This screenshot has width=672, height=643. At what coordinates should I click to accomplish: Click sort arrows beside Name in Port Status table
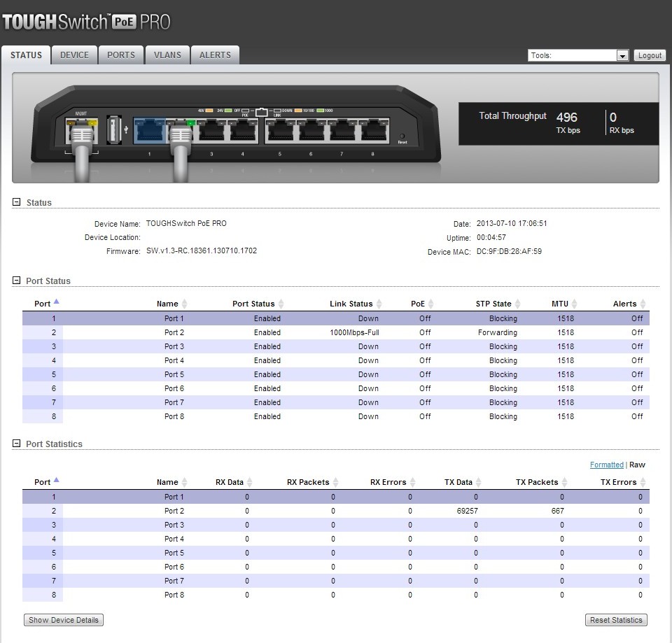click(x=184, y=304)
